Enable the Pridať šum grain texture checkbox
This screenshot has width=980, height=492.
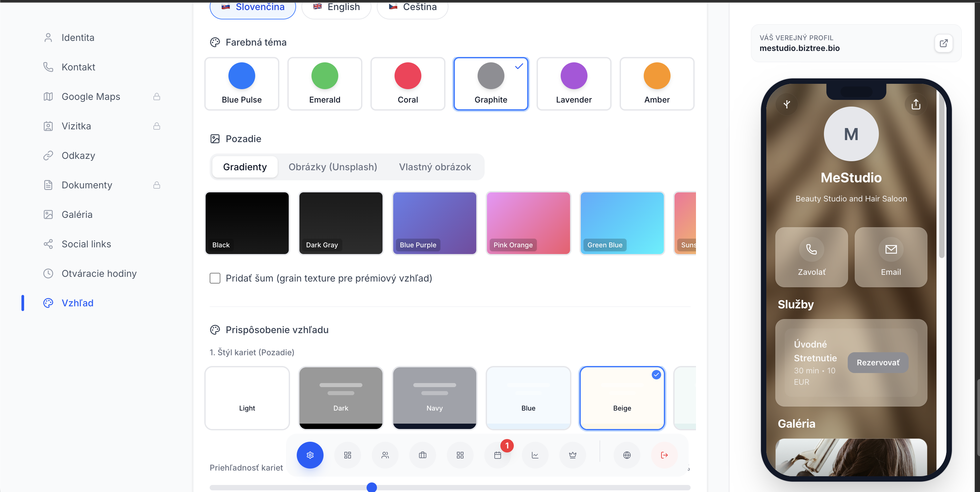(x=215, y=278)
